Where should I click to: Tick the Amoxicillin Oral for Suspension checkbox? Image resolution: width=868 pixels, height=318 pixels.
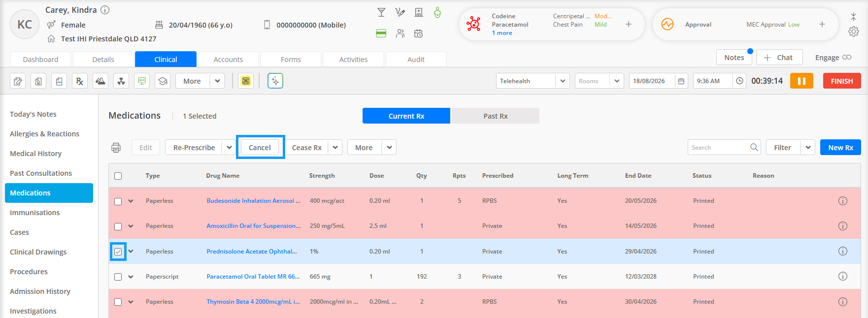pyautogui.click(x=118, y=226)
